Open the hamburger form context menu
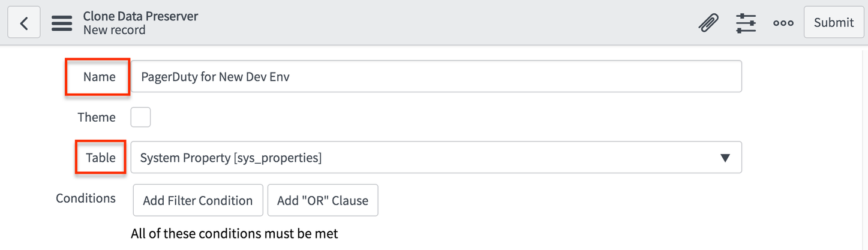This screenshot has width=868, height=250. click(x=61, y=23)
